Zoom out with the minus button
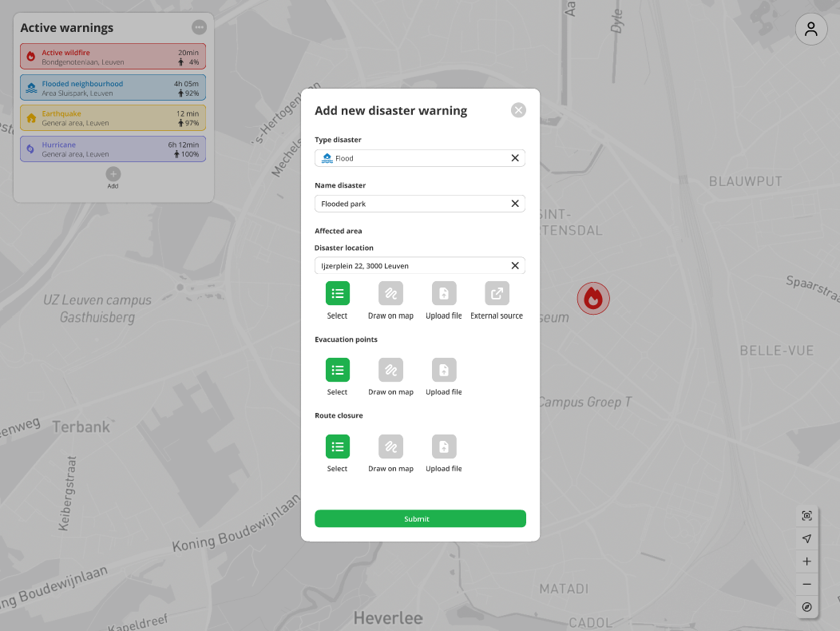840x631 pixels. click(806, 585)
